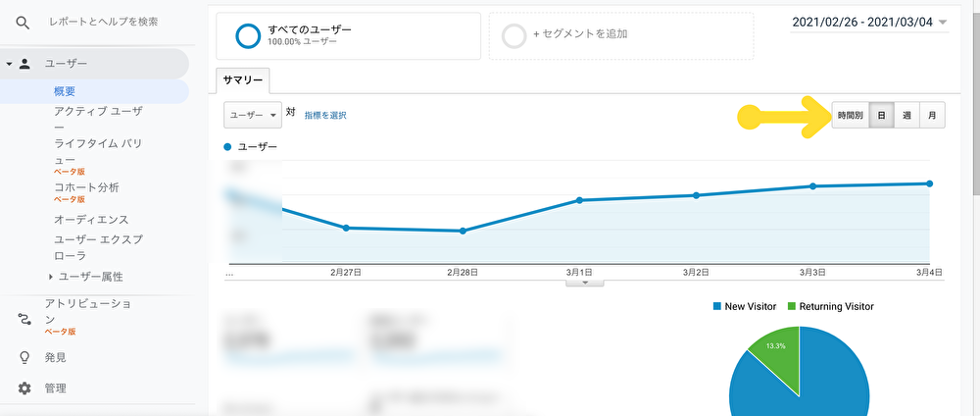The image size is (980, 416).
Task: Open the date range dropdown
Action: click(x=869, y=23)
